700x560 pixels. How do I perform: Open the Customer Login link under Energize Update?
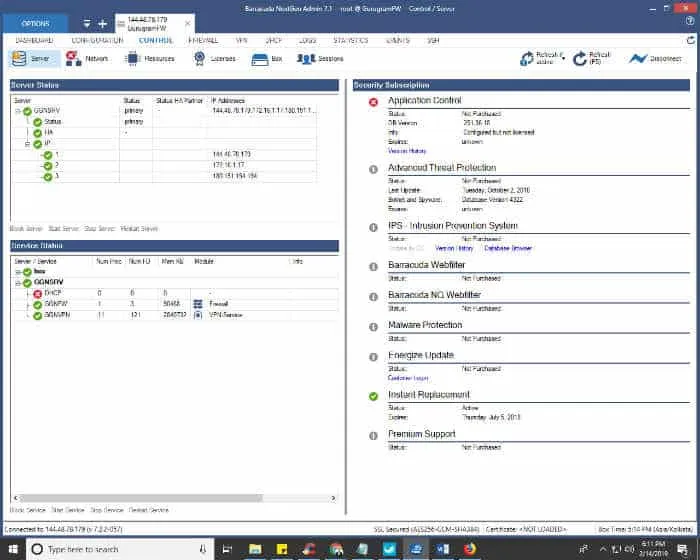click(408, 378)
